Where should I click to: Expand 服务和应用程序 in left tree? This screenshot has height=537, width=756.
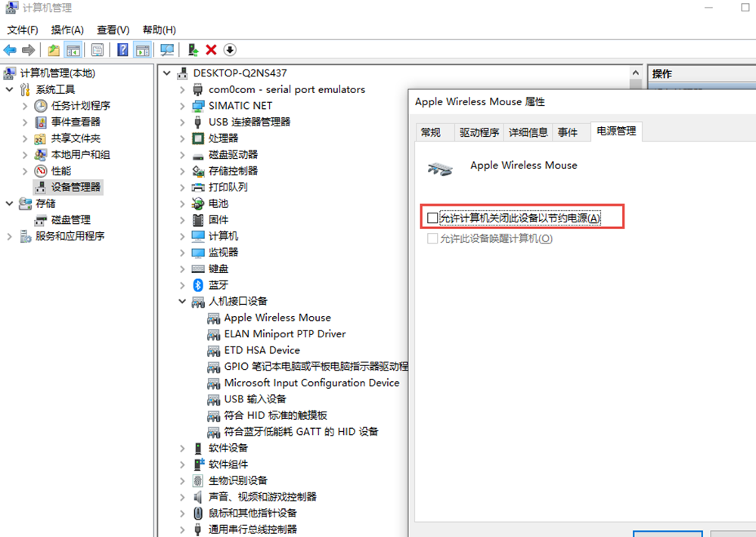pyautogui.click(x=10, y=236)
